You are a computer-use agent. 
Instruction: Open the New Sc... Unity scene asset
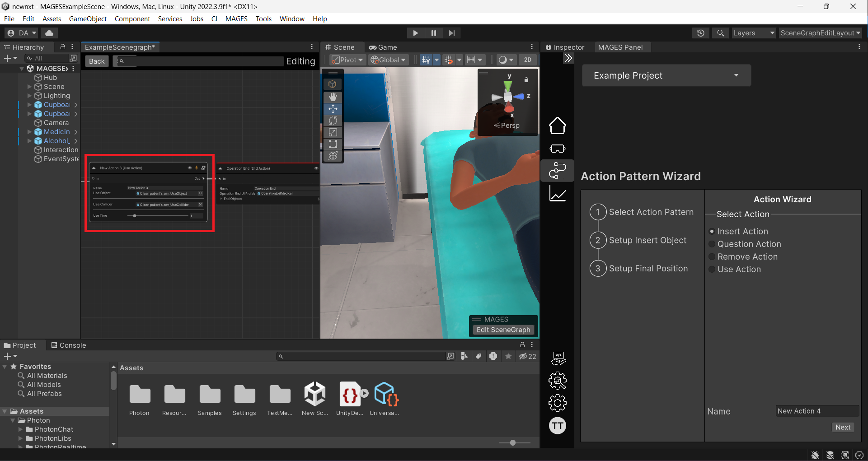pos(315,399)
